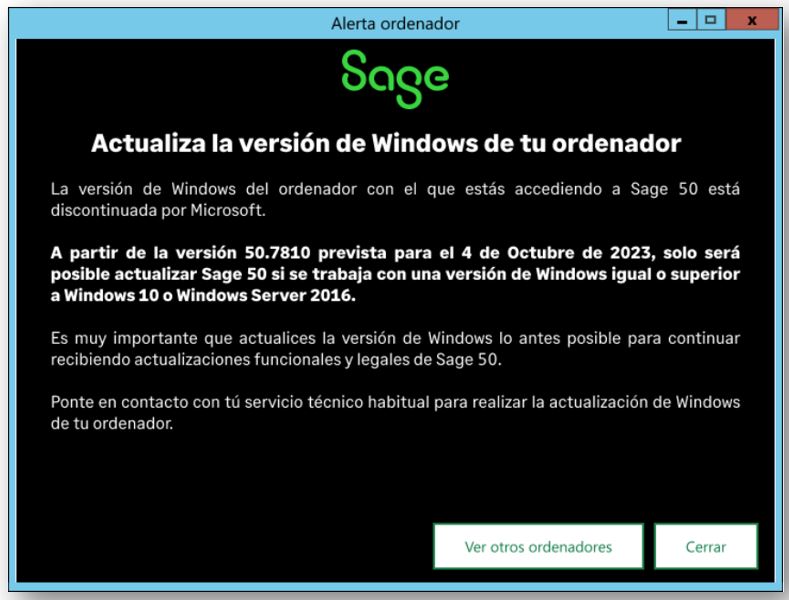
Task: Click the word Microsoft in the first paragraph
Action: click(x=227, y=210)
